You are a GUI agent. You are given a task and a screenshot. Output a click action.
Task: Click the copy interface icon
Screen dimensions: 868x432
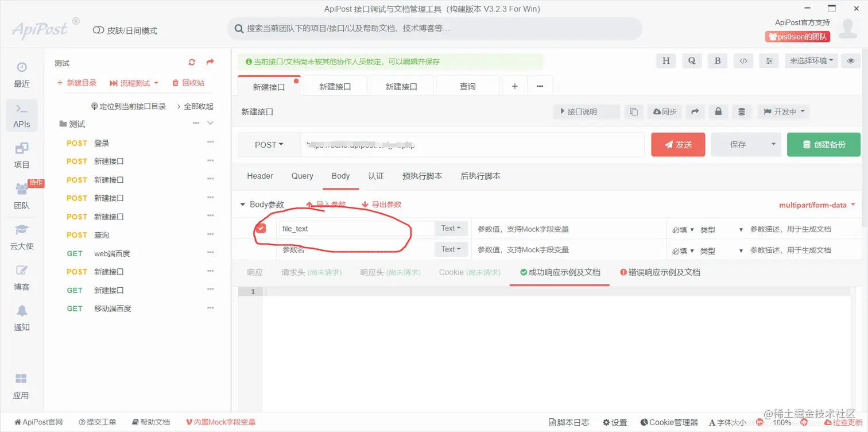pyautogui.click(x=634, y=112)
